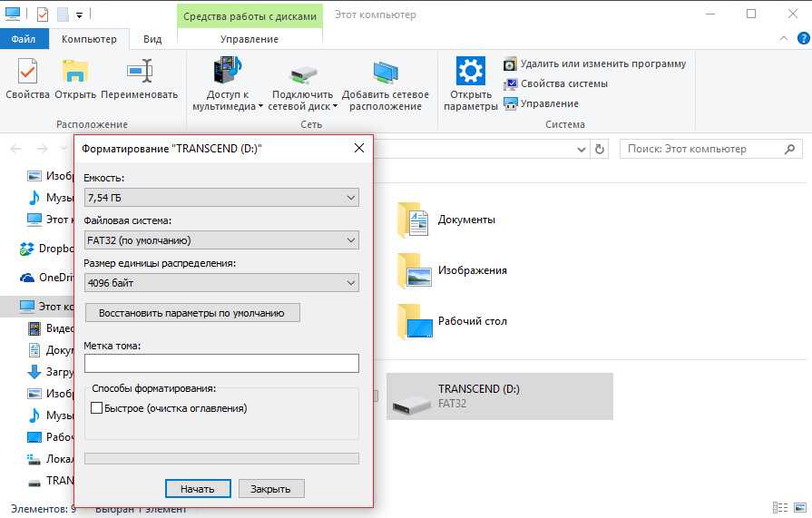
Task: Click the refresh button by address bar
Action: tap(599, 149)
